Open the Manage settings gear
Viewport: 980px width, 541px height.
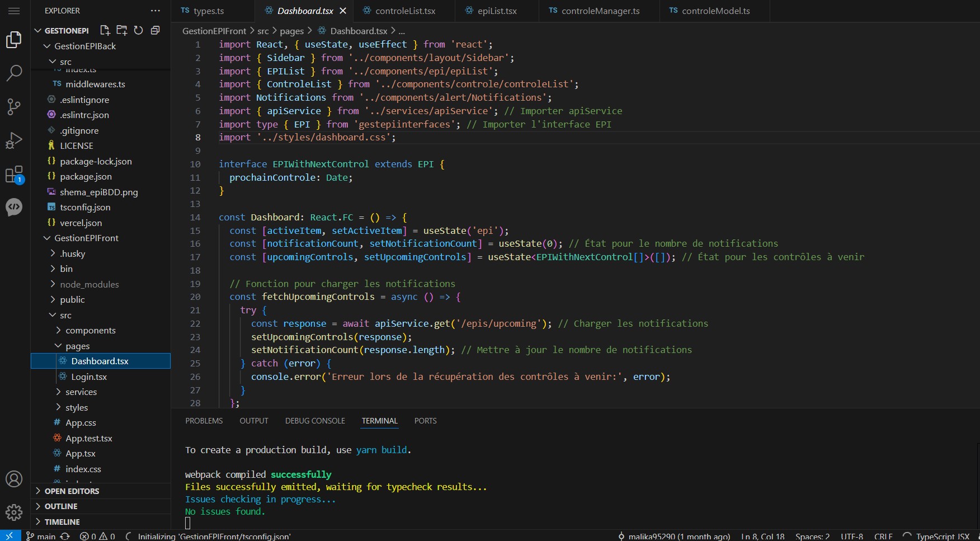click(x=14, y=512)
